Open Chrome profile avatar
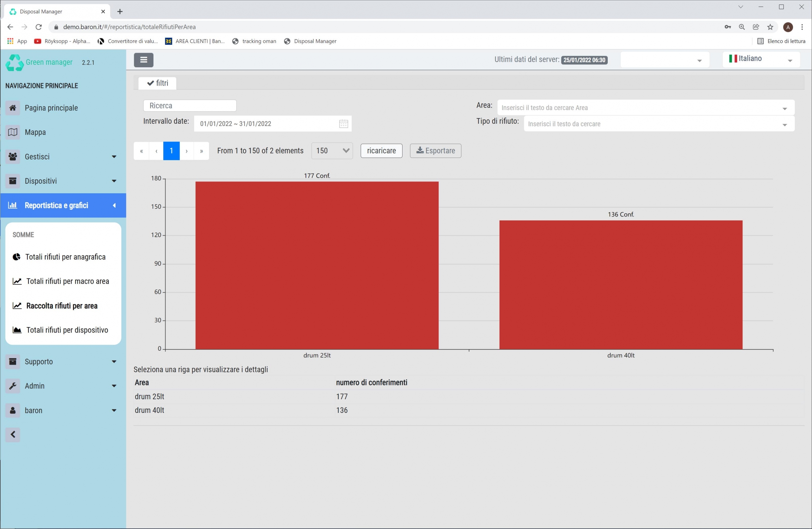Viewport: 812px width, 529px height. pos(788,27)
